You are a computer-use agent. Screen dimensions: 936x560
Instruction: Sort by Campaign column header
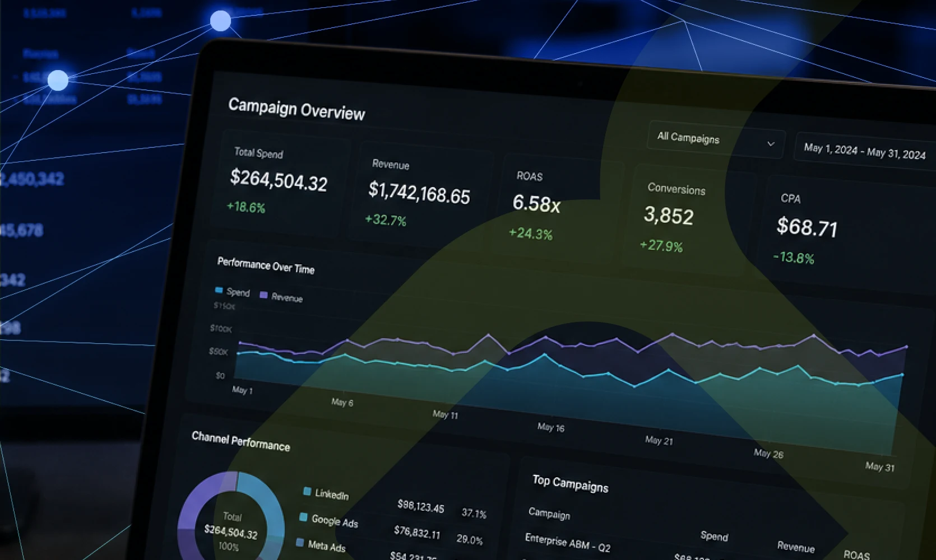[x=549, y=514]
